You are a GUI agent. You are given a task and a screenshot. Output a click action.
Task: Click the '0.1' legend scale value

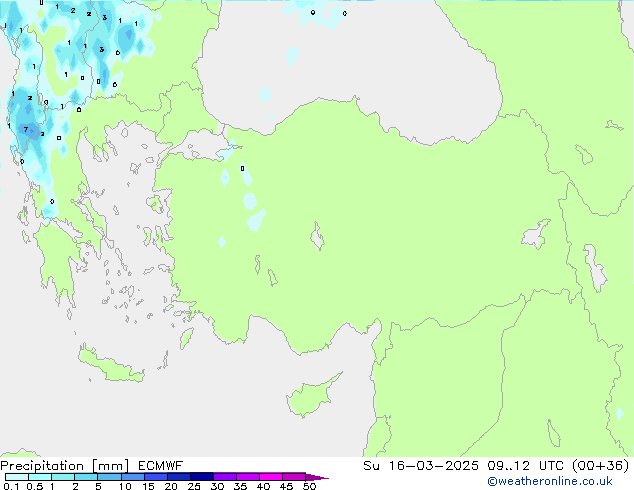tap(11, 486)
